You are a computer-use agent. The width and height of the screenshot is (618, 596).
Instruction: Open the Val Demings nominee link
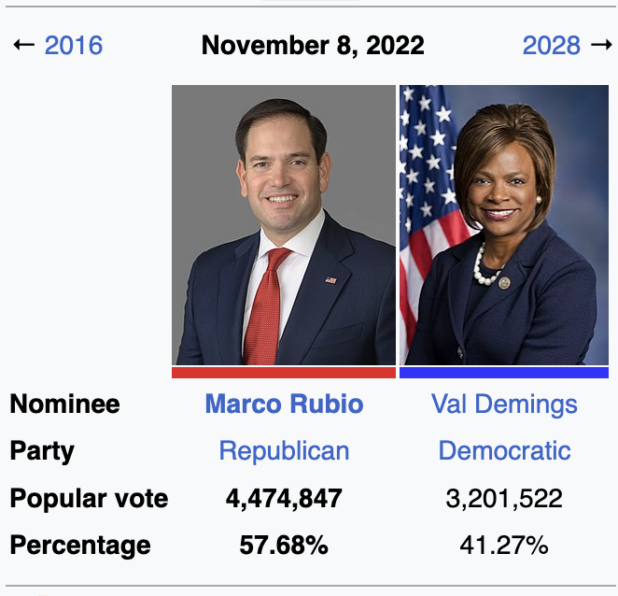[x=504, y=404]
